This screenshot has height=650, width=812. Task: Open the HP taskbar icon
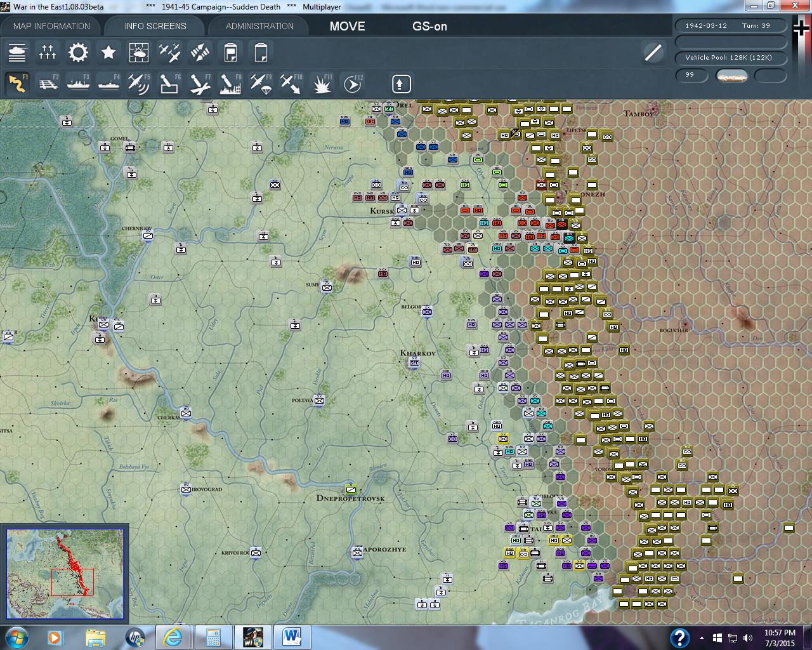tap(135, 637)
